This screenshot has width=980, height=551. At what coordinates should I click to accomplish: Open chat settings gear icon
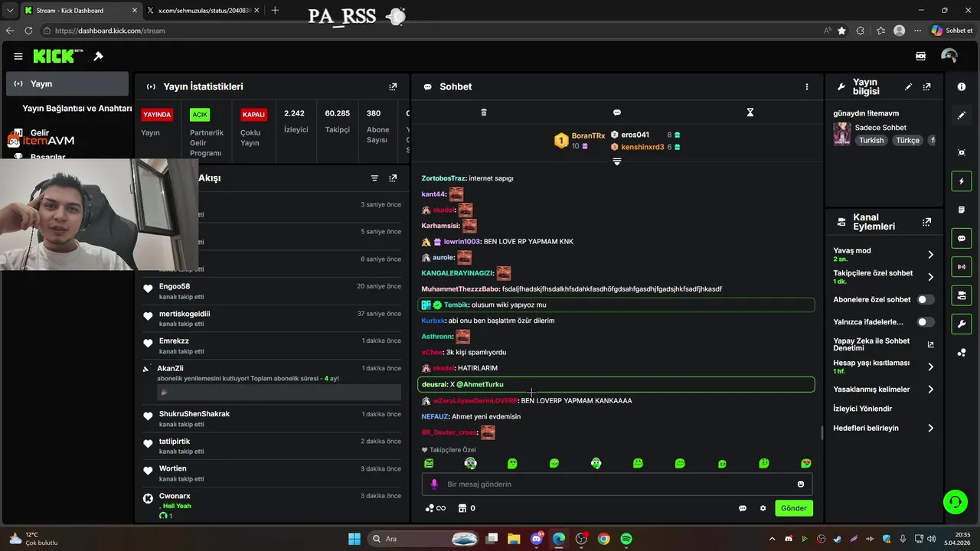coord(763,508)
